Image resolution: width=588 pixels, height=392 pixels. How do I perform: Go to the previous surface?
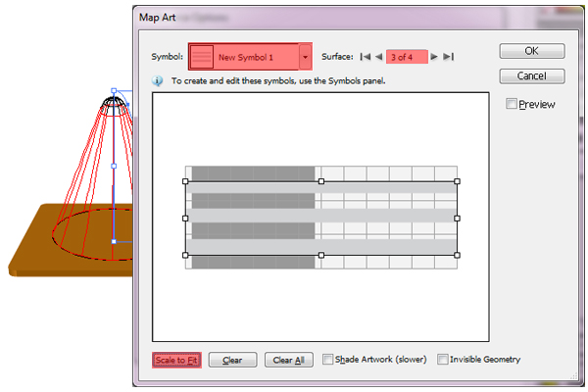(378, 57)
